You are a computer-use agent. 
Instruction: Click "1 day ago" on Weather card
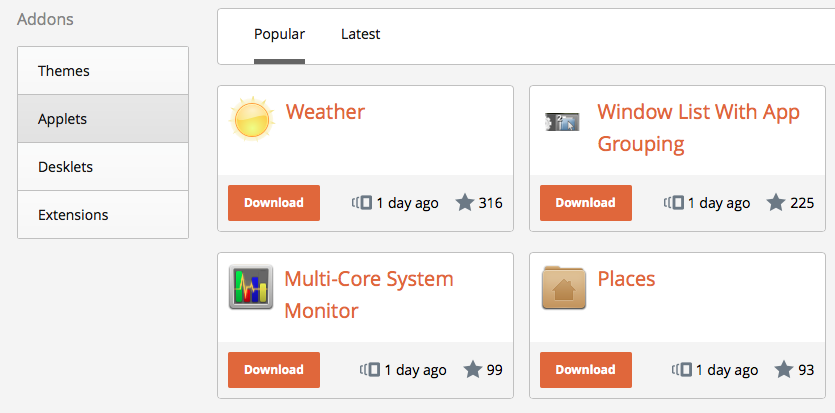[x=407, y=203]
